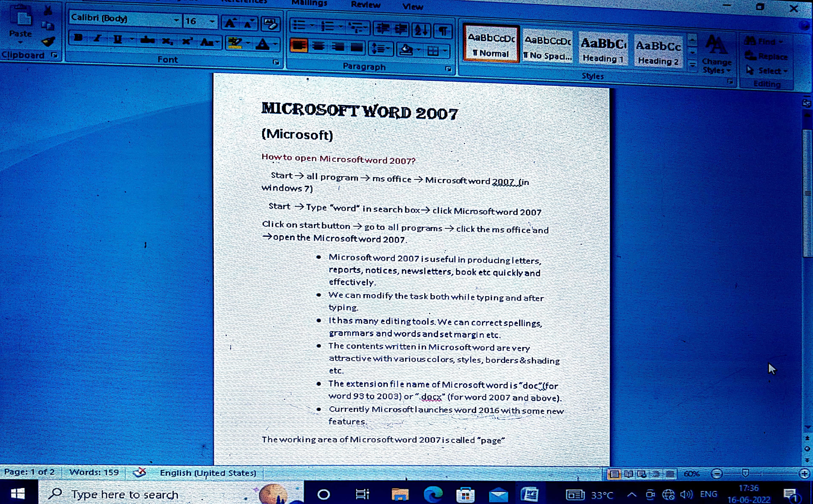813x504 pixels.
Task: Click the Show/Hide paragraph marks icon
Action: click(x=443, y=31)
